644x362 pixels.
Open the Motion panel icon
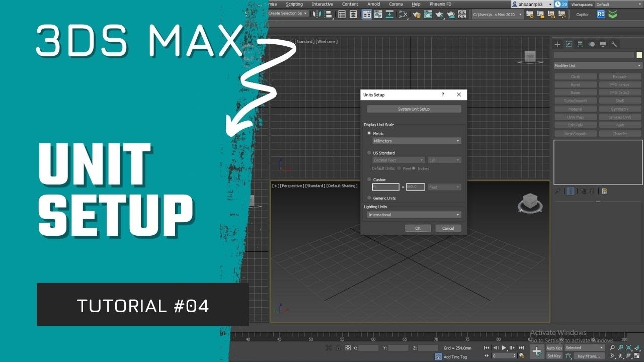point(591,44)
